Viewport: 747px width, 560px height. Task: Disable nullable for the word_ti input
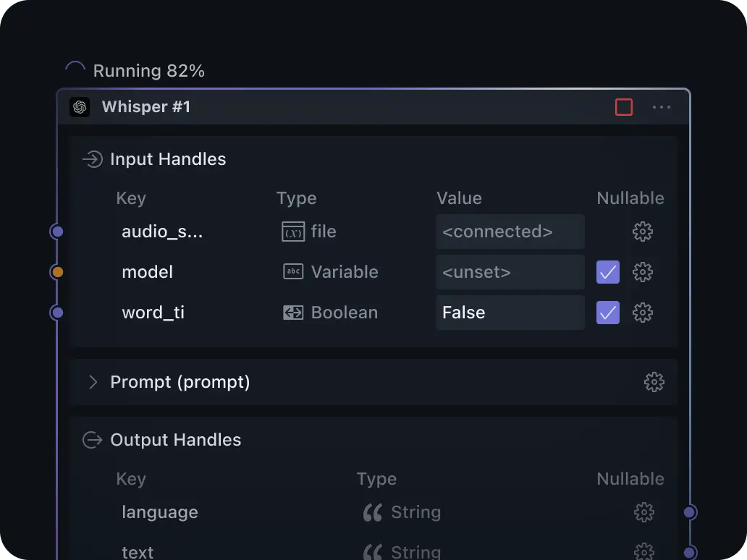(x=607, y=313)
